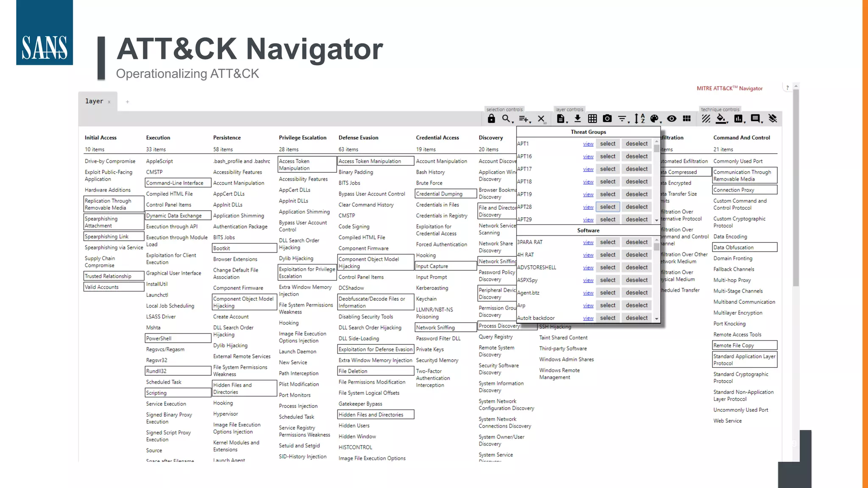Select the Remote File Copy technique

(x=745, y=346)
